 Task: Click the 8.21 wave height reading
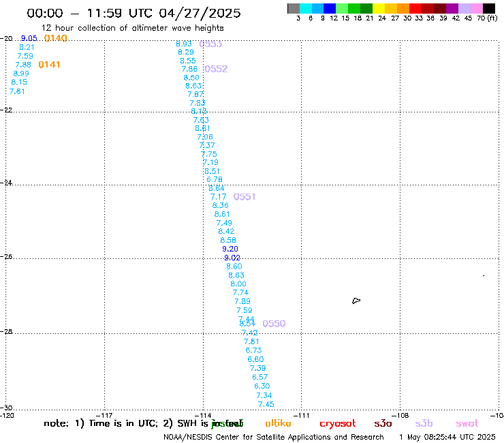(27, 47)
